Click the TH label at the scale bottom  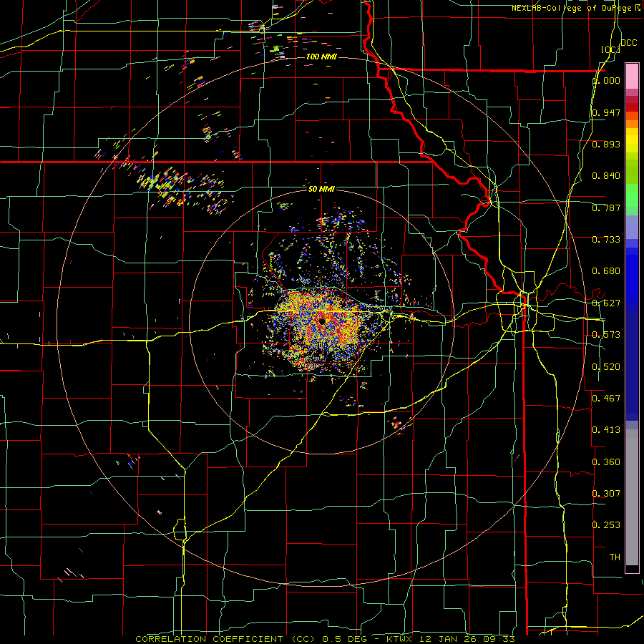click(x=615, y=557)
